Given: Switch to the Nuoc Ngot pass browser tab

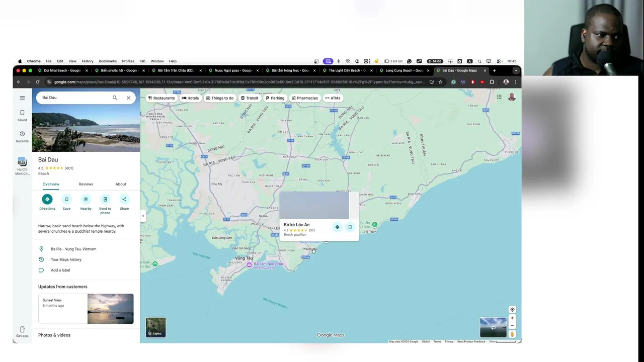Looking at the screenshot, I should [233, 70].
